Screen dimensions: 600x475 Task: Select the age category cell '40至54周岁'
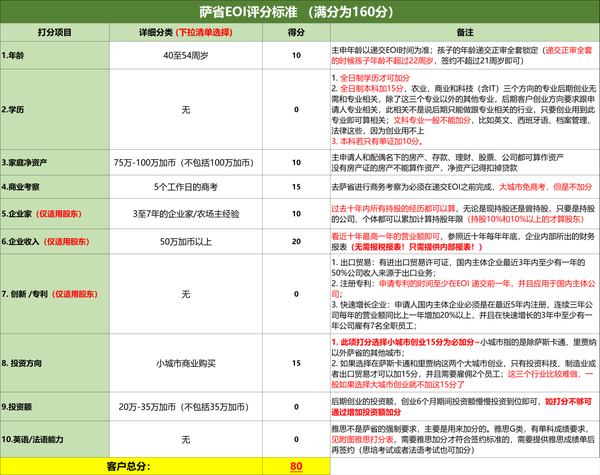tap(186, 55)
